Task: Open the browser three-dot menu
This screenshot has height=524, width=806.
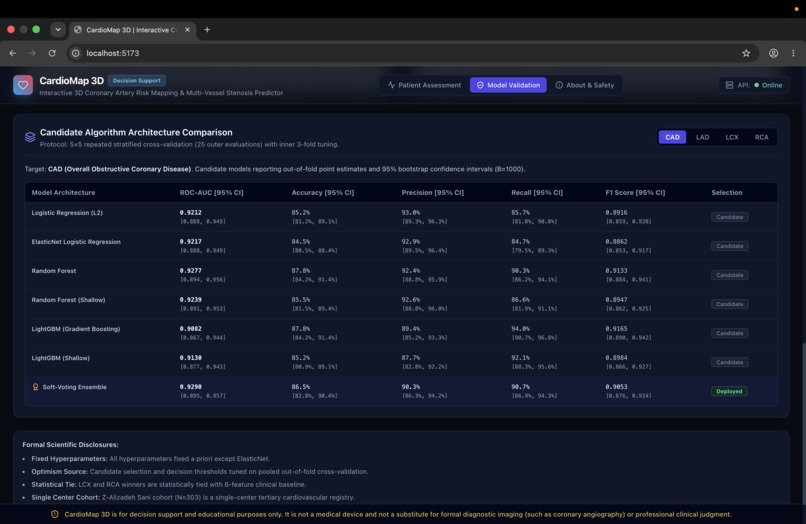Action: pyautogui.click(x=793, y=53)
